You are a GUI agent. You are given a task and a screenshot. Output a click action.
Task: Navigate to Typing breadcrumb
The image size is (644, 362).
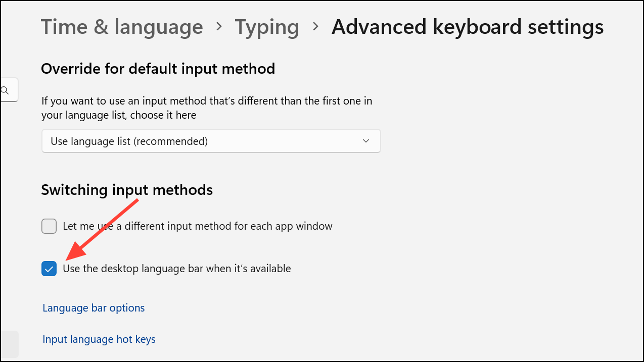[267, 27]
